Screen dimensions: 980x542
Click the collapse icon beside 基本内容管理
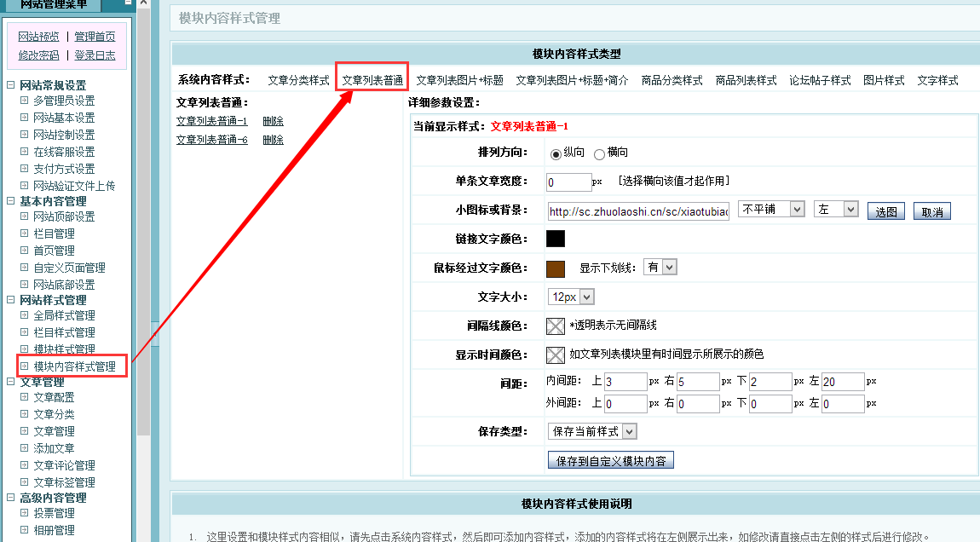coord(11,201)
